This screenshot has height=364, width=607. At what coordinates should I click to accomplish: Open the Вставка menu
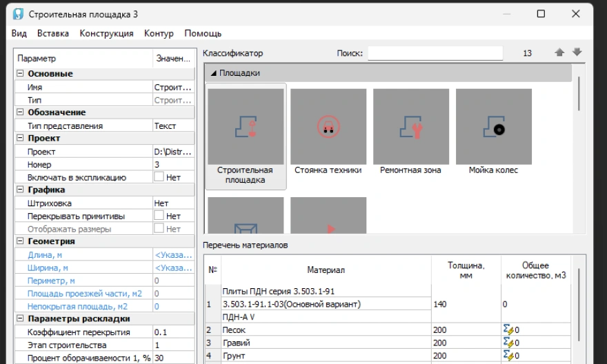[x=53, y=33]
